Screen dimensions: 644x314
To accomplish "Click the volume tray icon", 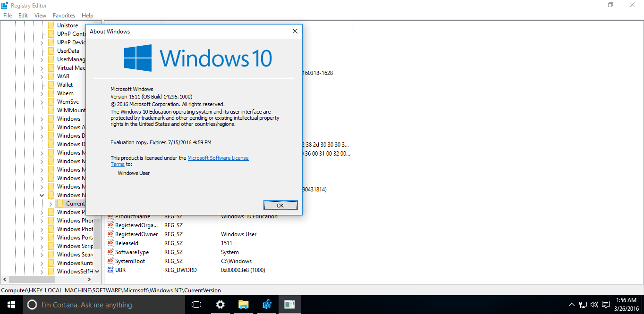I will pos(595,305).
